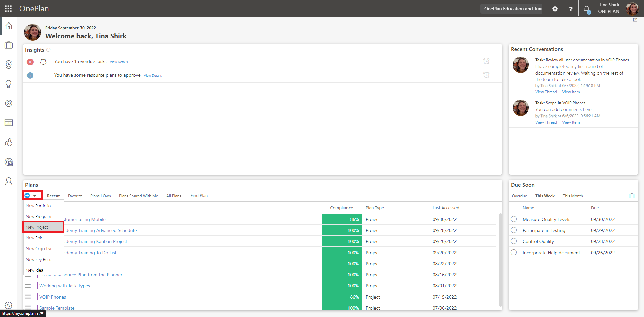Open Academy Training Kanban Project plan
The image size is (644, 317).
96,241
